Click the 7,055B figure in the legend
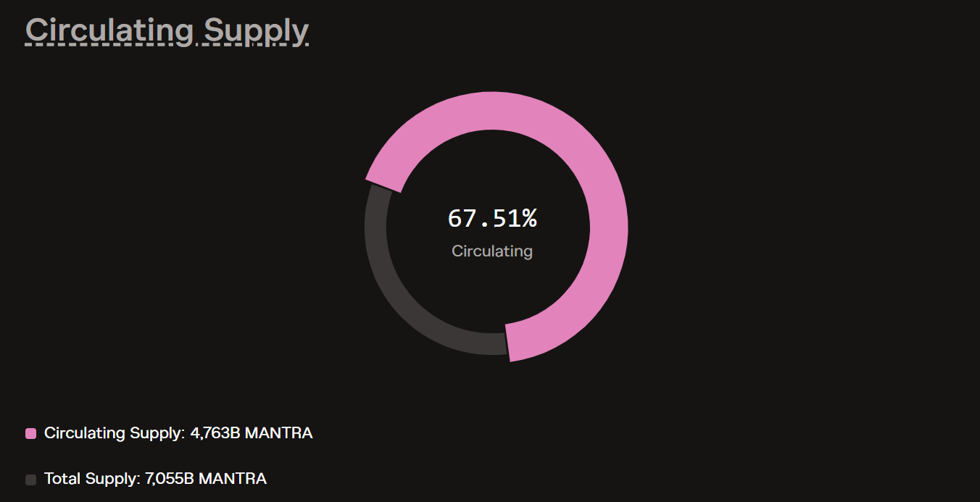Image resolution: width=980 pixels, height=502 pixels. coord(169,479)
